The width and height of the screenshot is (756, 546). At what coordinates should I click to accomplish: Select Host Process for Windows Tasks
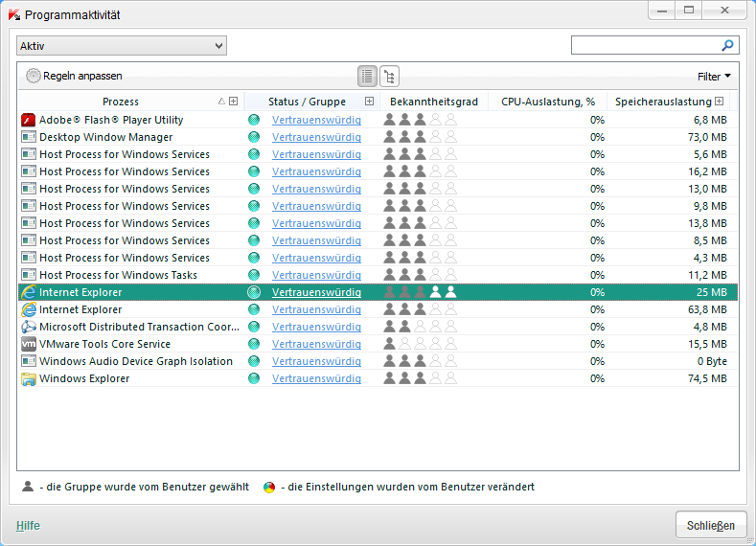coord(118,275)
